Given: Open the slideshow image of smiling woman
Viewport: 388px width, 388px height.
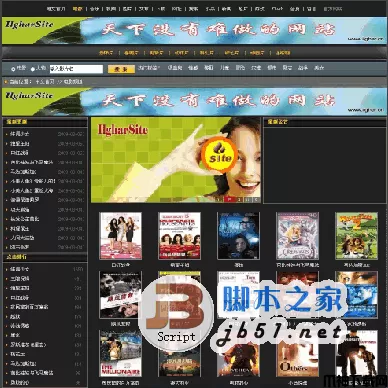Looking at the screenshot, I should coord(176,160).
